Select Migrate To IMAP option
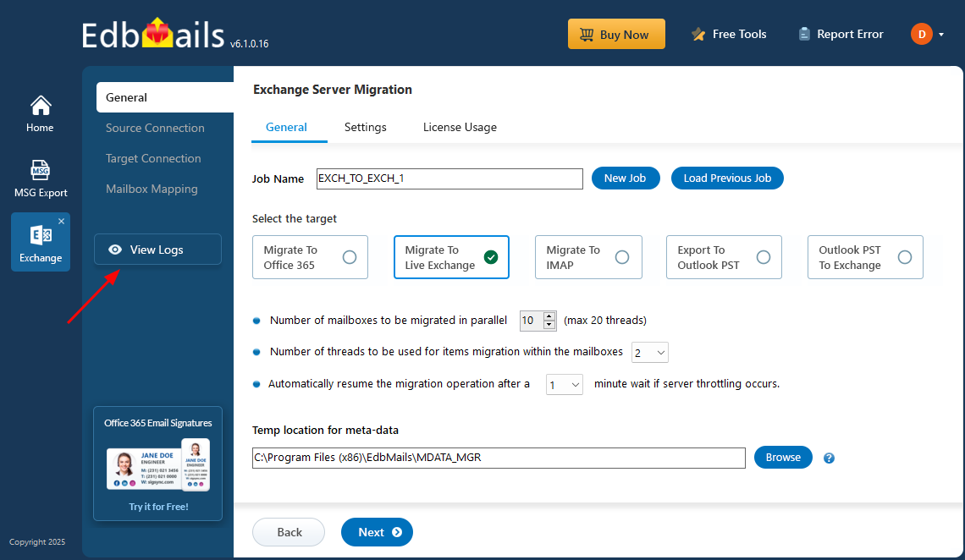 (588, 257)
